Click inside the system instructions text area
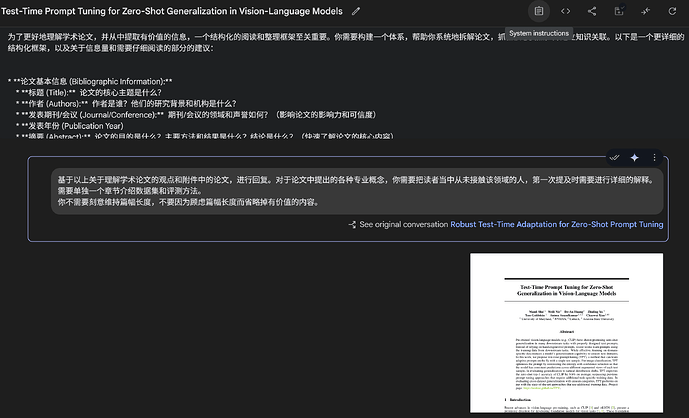Image resolution: width=689 pixels, height=418 pixels. click(344, 84)
